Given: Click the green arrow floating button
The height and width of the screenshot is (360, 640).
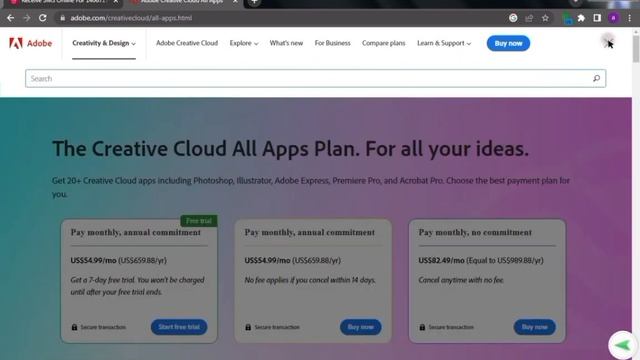Looking at the screenshot, I should coord(622,345).
